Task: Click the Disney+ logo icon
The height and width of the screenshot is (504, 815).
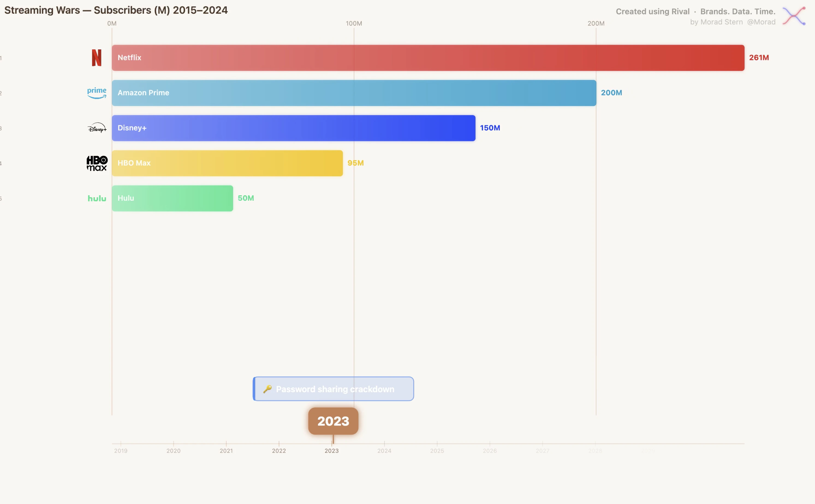Action: click(x=97, y=128)
